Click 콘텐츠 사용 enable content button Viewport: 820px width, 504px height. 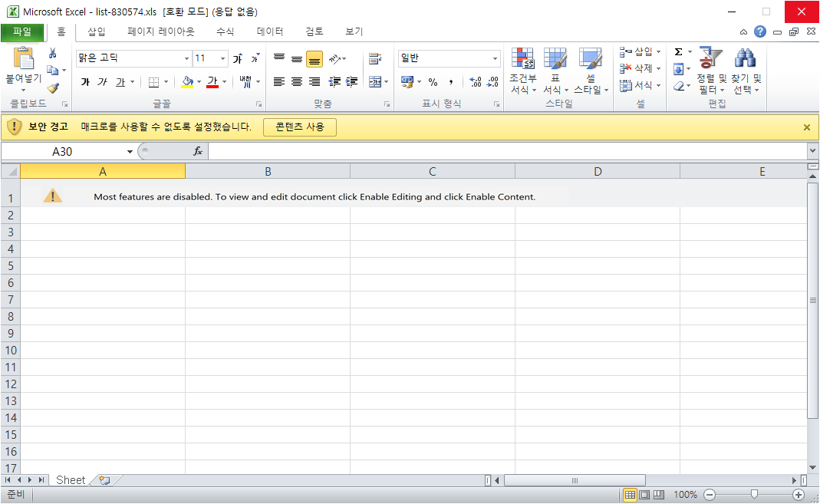(300, 127)
